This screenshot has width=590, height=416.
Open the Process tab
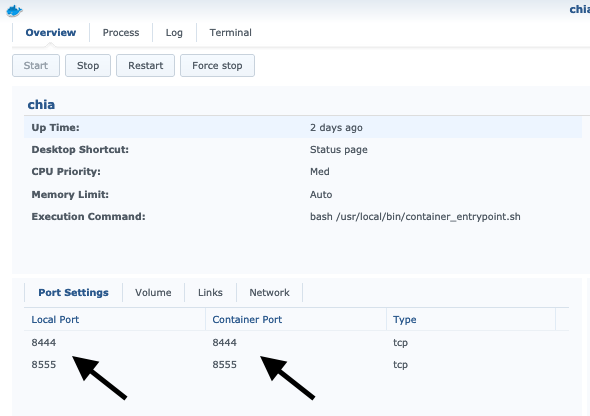coord(121,33)
